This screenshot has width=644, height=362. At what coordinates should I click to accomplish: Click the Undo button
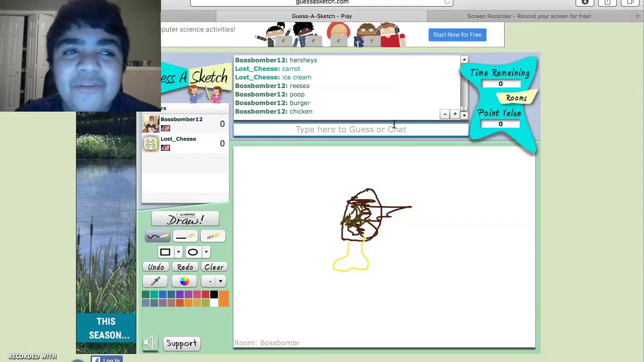click(156, 267)
